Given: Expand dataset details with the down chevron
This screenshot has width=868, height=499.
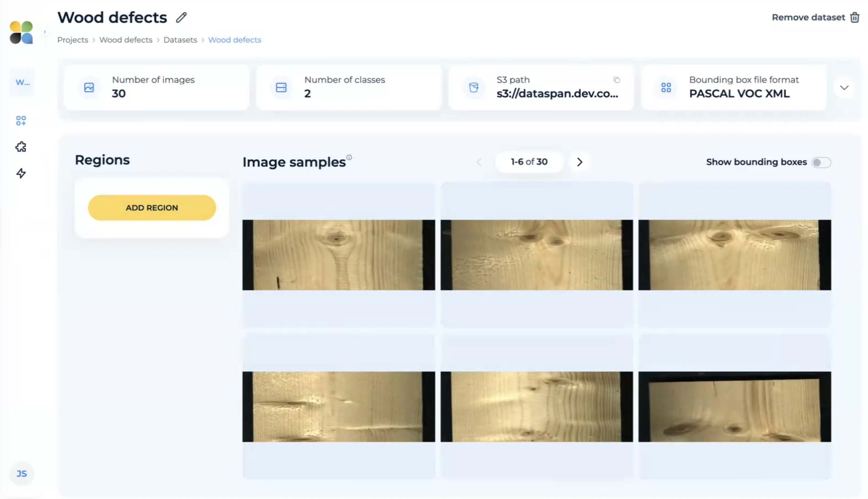Looking at the screenshot, I should click(x=844, y=88).
